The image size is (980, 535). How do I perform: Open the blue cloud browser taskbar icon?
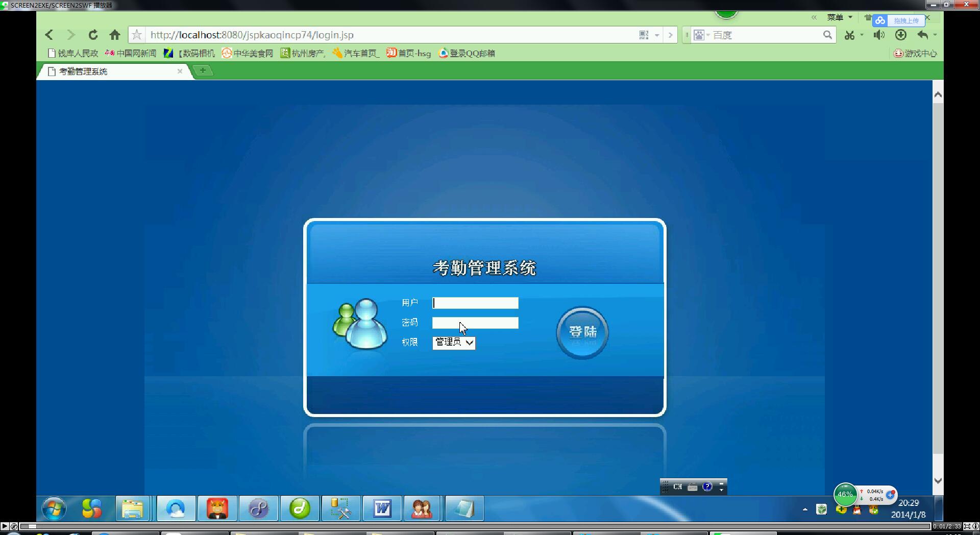point(176,508)
